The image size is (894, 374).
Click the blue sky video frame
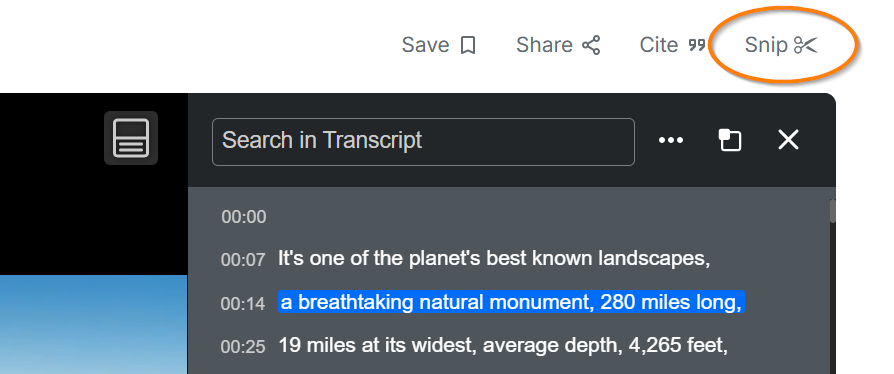coord(94,324)
